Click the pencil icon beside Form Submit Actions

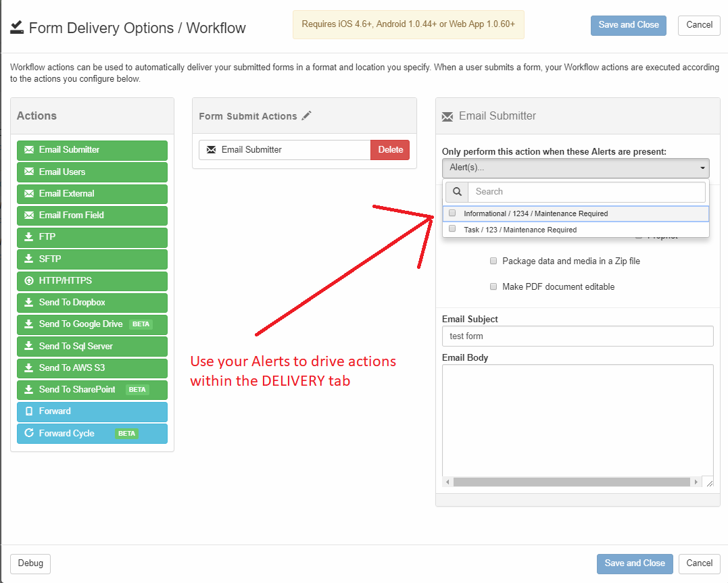307,116
